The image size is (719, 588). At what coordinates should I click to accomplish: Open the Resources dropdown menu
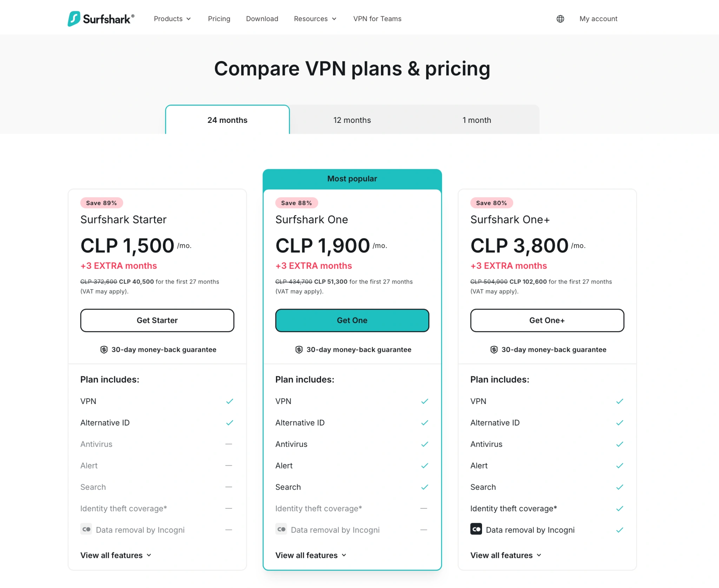[315, 19]
